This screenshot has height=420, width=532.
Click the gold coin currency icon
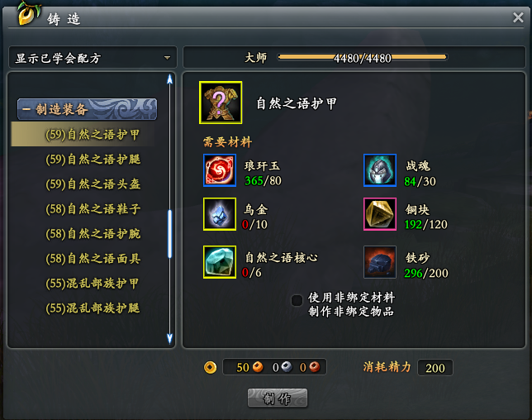click(211, 367)
